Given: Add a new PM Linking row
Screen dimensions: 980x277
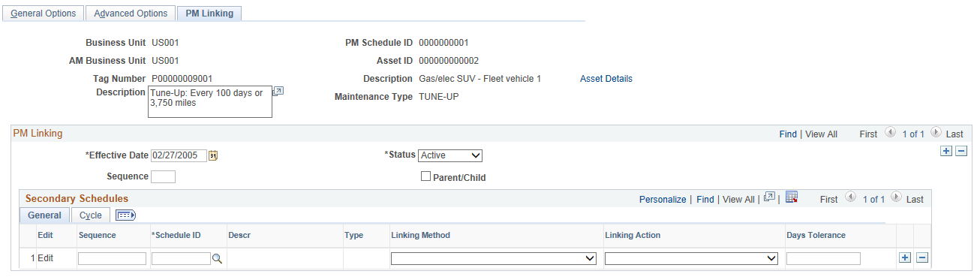Looking at the screenshot, I should 946,151.
